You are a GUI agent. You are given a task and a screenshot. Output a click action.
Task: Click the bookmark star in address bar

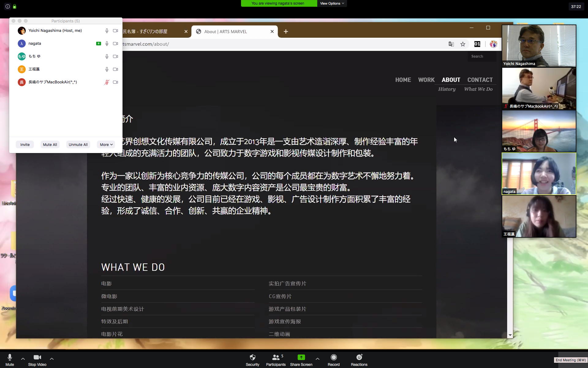463,44
